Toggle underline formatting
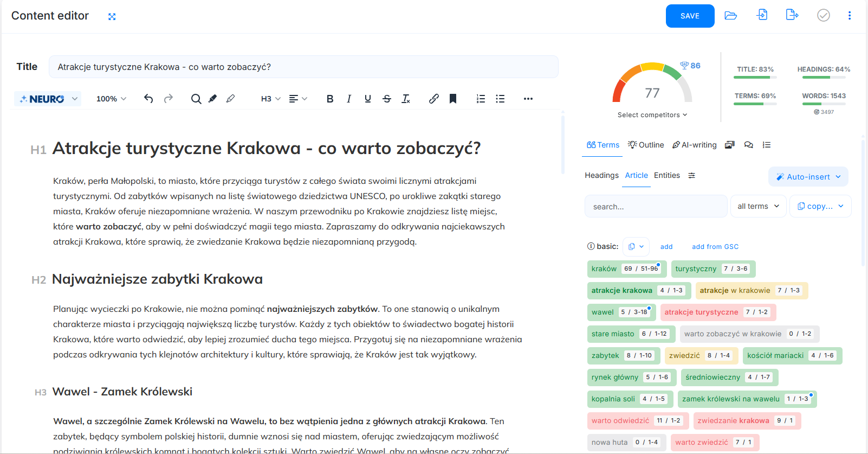Screen dimensions: 868x454 click(368, 99)
